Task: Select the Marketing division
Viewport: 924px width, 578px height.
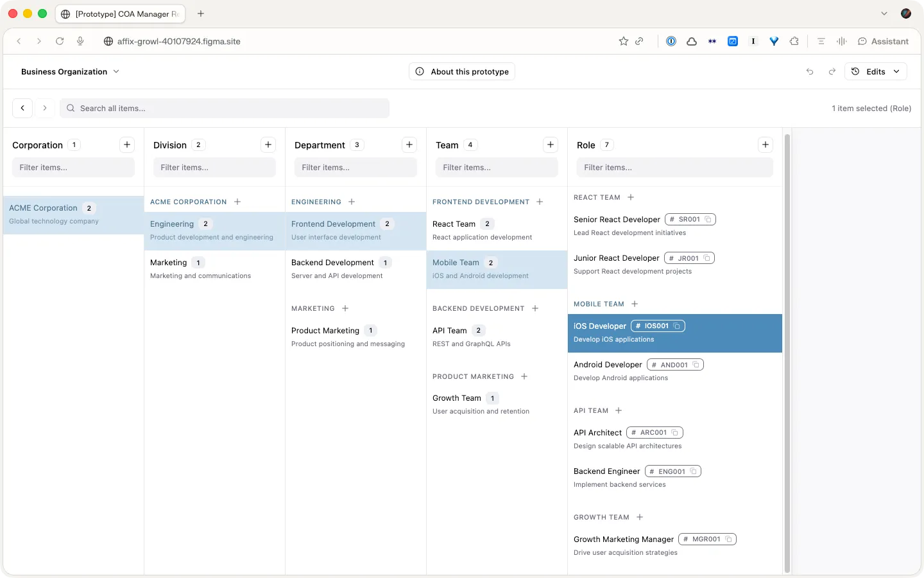Action: point(214,269)
